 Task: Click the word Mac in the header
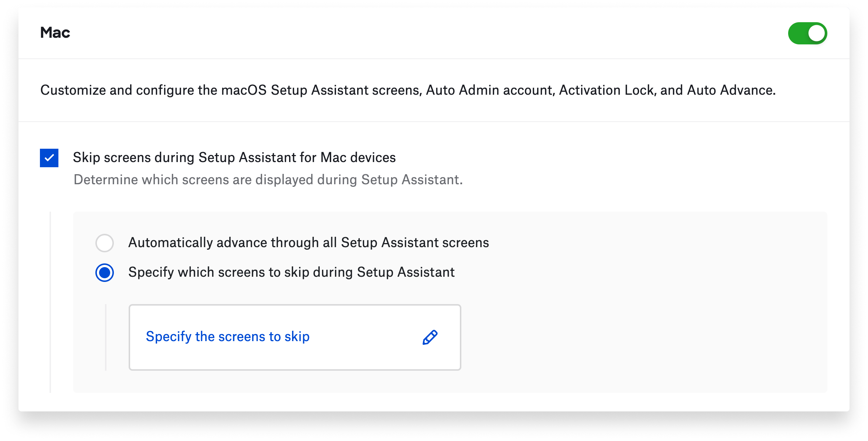[x=55, y=33]
